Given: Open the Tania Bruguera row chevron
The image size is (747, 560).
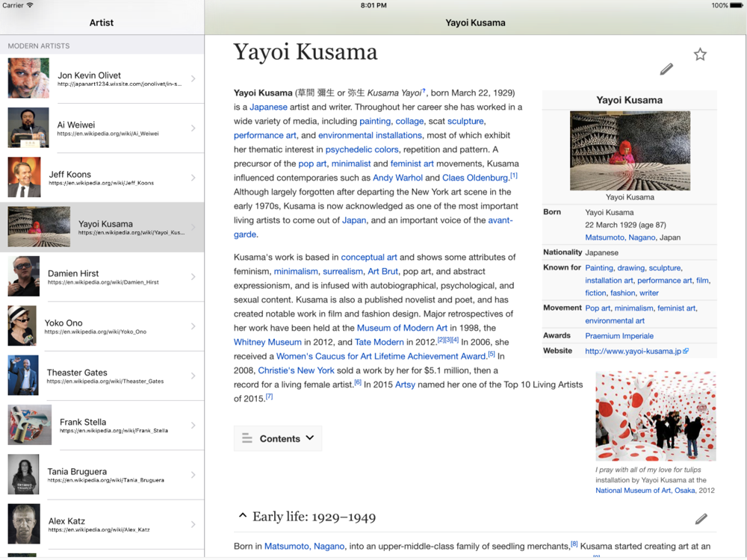Looking at the screenshot, I should tap(193, 475).
